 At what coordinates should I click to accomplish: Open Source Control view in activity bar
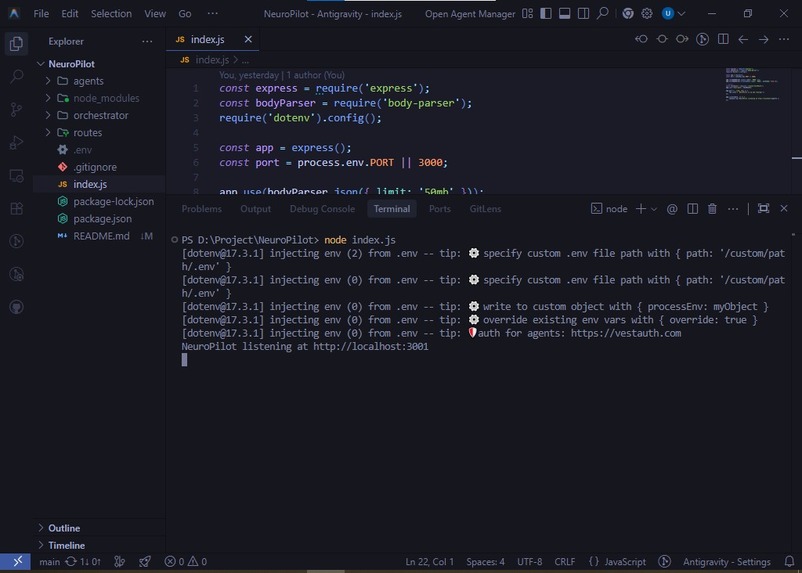coord(16,109)
